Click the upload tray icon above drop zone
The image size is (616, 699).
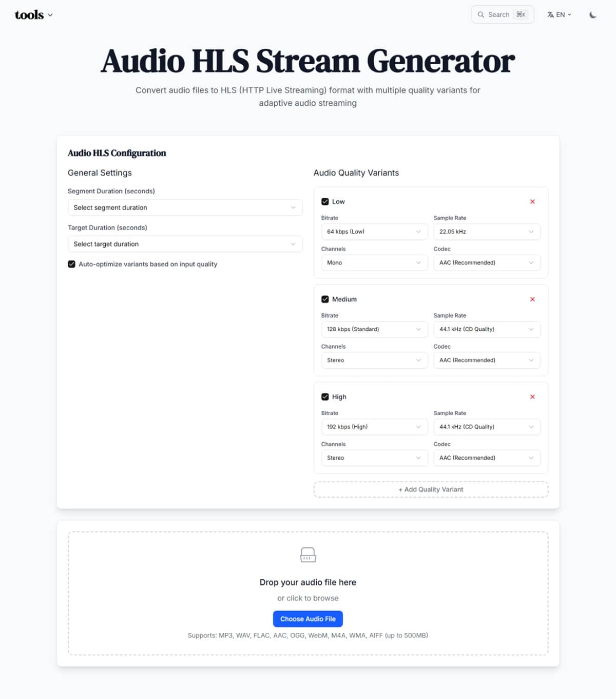click(x=307, y=555)
